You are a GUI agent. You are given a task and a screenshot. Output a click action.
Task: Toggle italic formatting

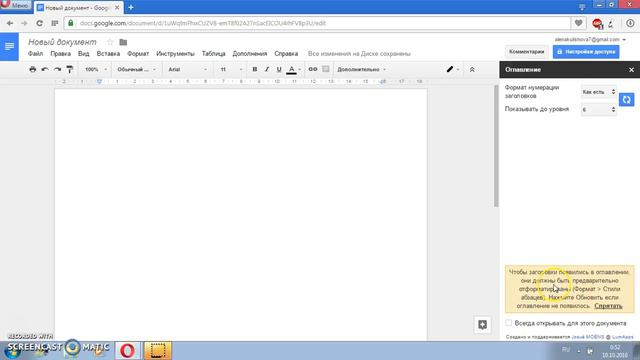pos(267,69)
